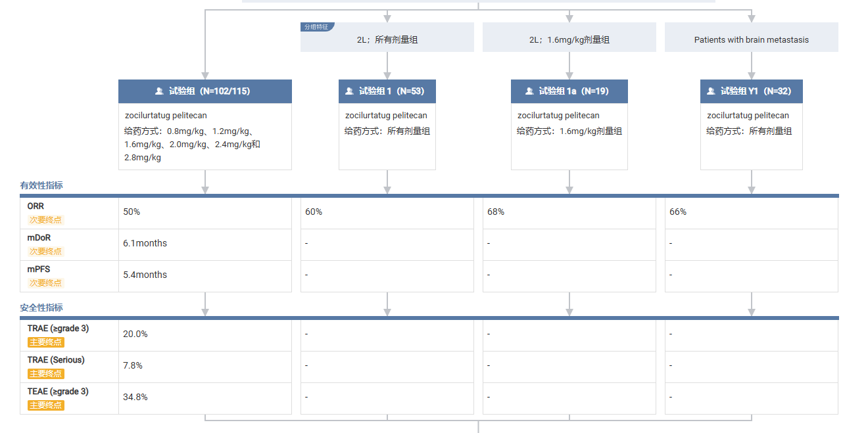The image size is (868, 433).
Task: Click 主要终点 badge under TRAE (≥grade 3)
Action: coord(45,342)
